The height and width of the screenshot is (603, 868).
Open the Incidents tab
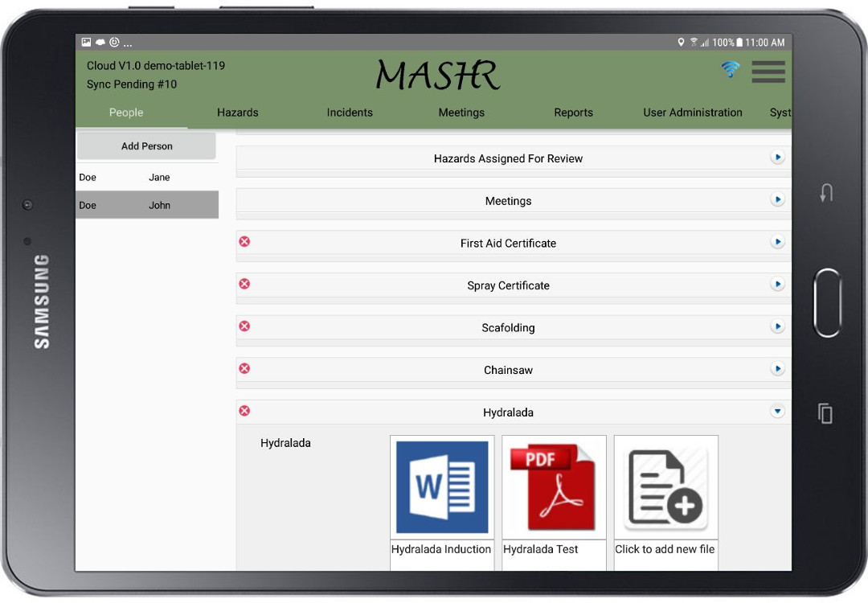pyautogui.click(x=350, y=113)
